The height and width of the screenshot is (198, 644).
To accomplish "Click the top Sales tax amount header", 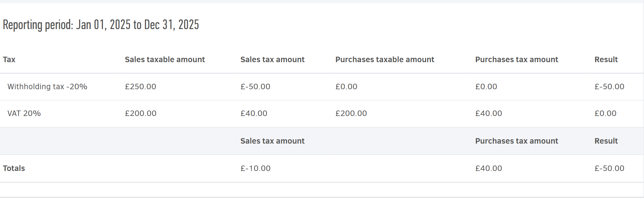I will (x=272, y=60).
